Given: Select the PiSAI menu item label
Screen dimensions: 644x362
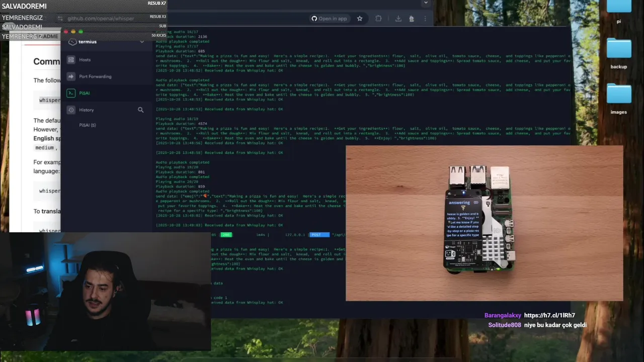Looking at the screenshot, I should (x=84, y=93).
